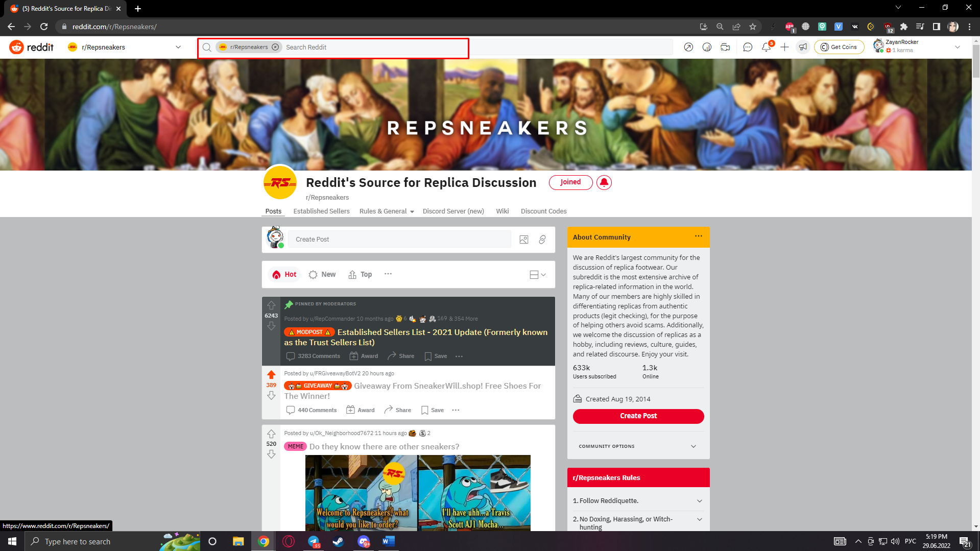Upvote the 'other sneakers' meme post
This screenshot has height=551, width=980.
tap(271, 434)
